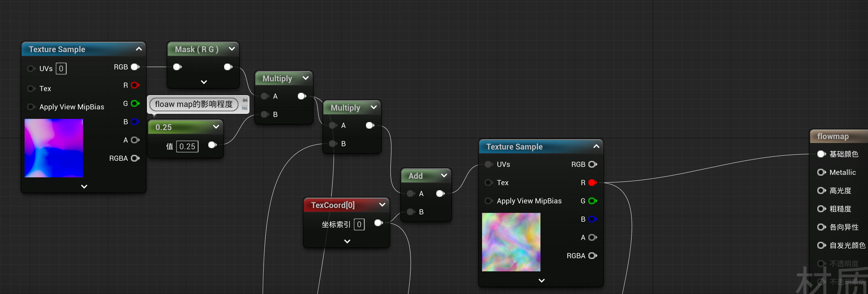Click UVs input pin of left Texture Sample

31,68
